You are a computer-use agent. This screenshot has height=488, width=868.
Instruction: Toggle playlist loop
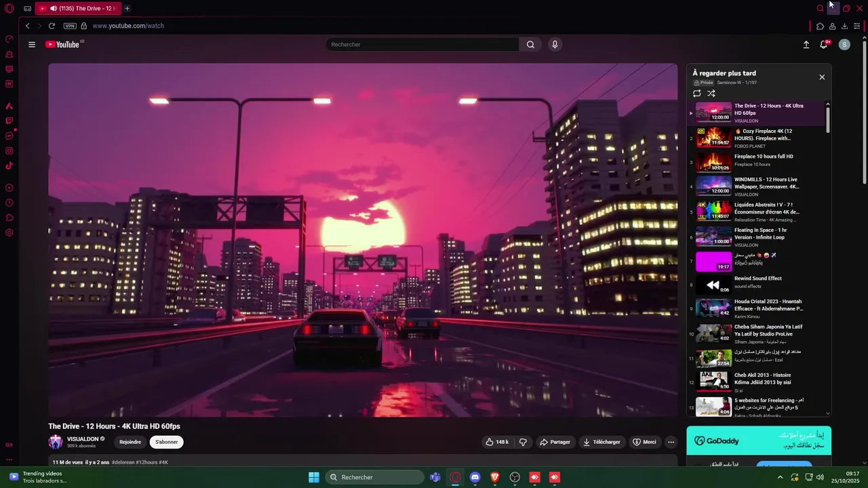tap(697, 94)
